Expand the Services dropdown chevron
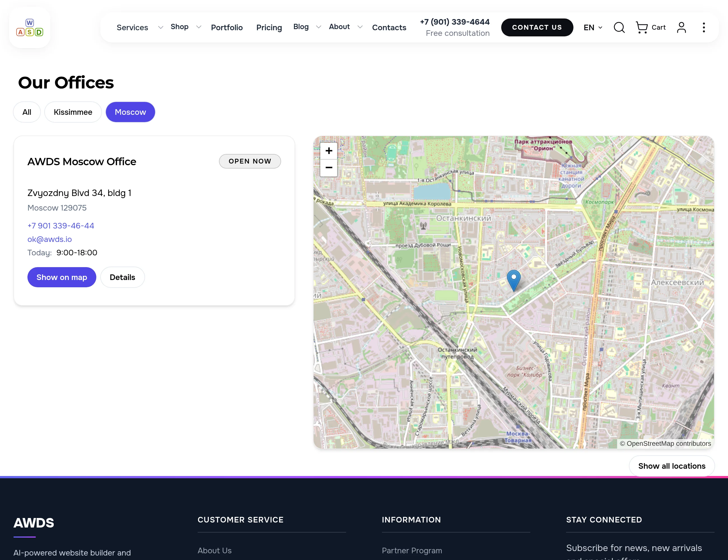The height and width of the screenshot is (560, 728). [x=160, y=27]
